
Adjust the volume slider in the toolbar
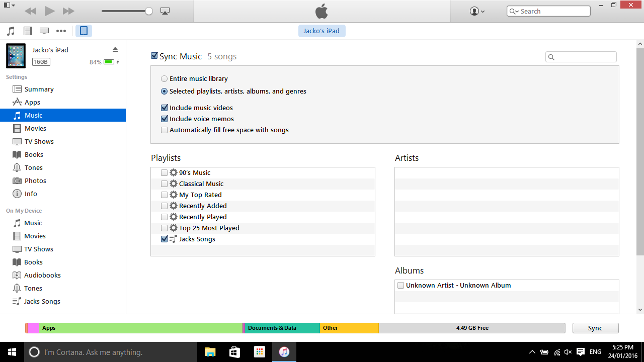tap(127, 11)
